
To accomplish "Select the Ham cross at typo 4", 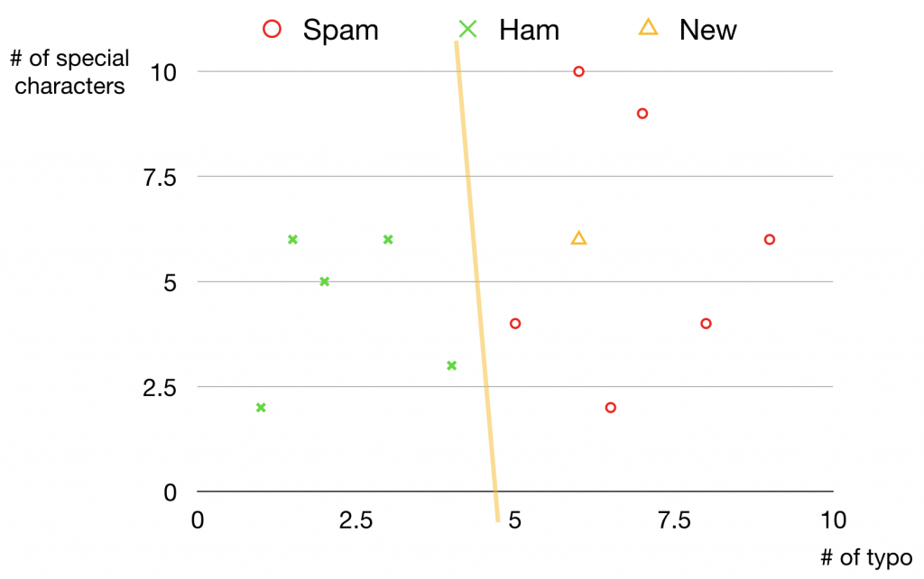I will click(x=451, y=366).
